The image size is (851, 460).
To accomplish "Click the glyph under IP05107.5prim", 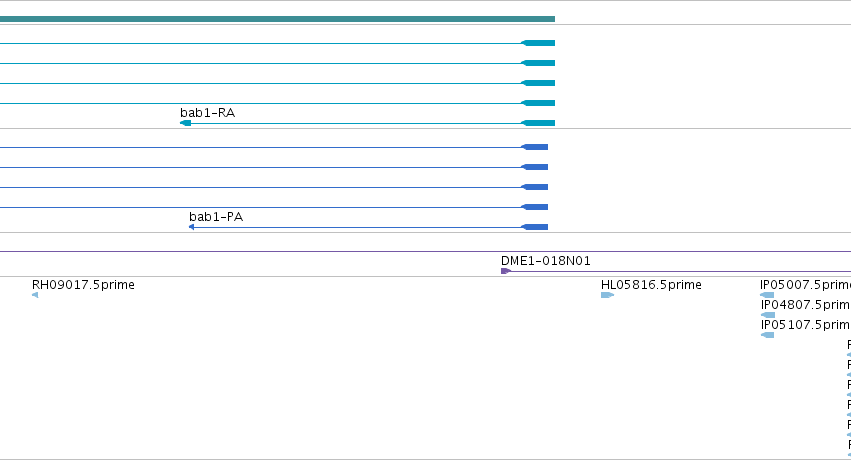I will (767, 335).
